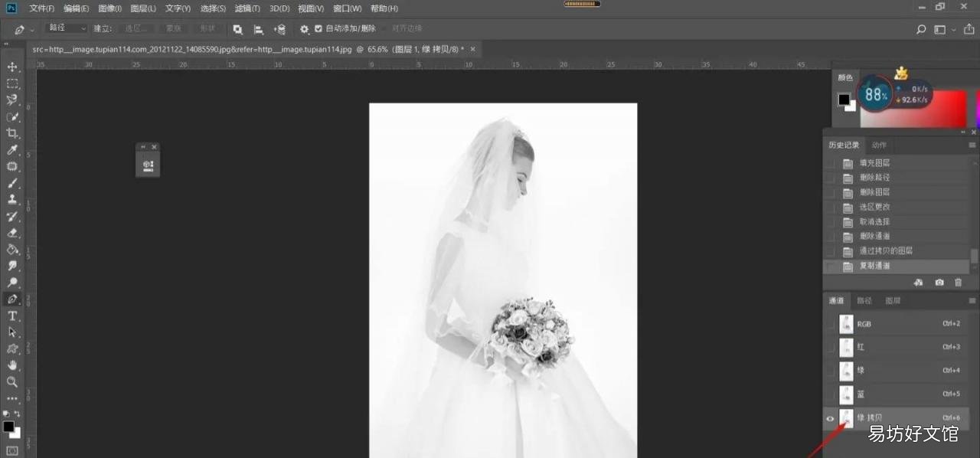Screen dimensions: 980x458
Task: Select the Zoom tool
Action: 12,382
